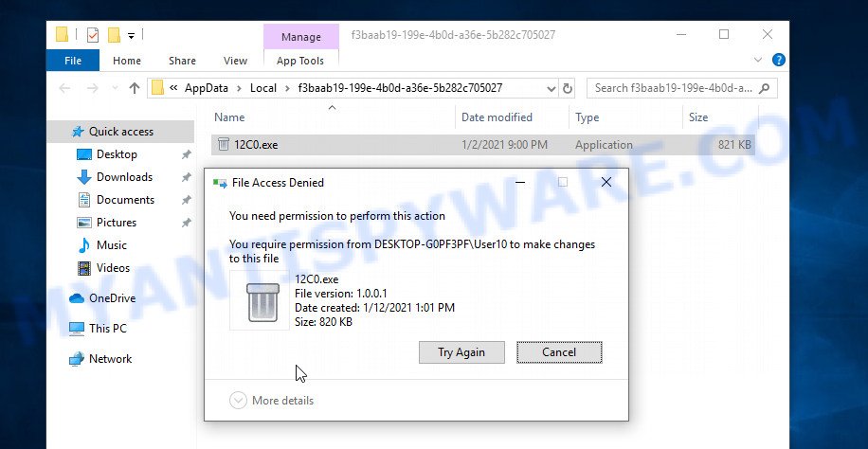Refresh the folder view
The image size is (868, 449).
tap(568, 89)
